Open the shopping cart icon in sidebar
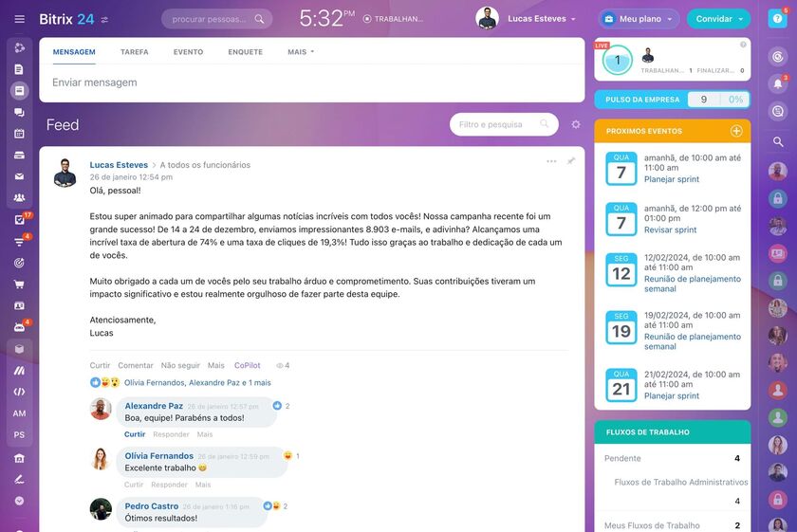The height and width of the screenshot is (532, 797). pyautogui.click(x=19, y=284)
